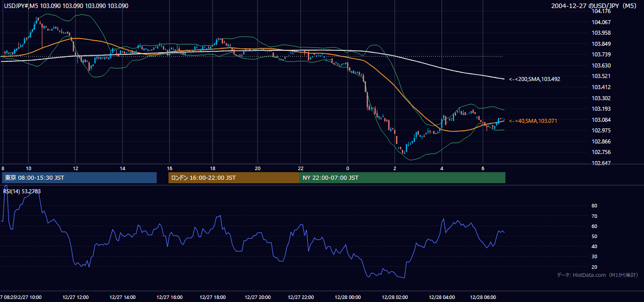Click the hour label 14 below the price chart
The height and width of the screenshot is (302, 644).
pyautogui.click(x=122, y=168)
